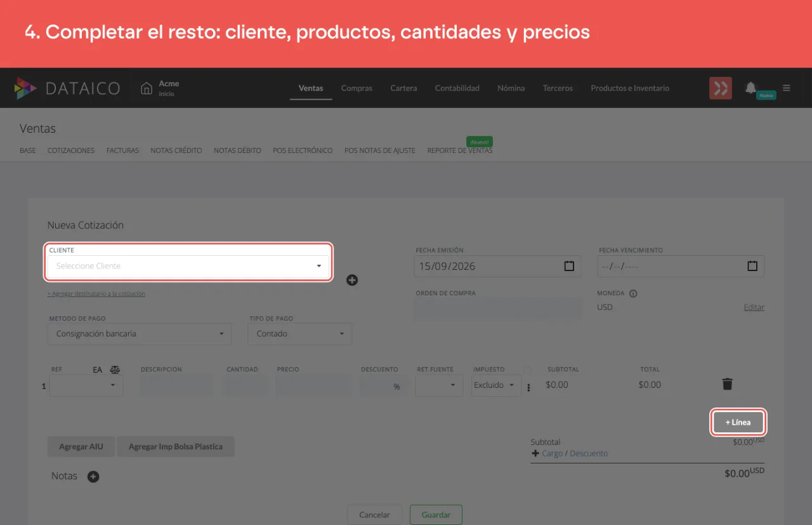Switch to Notas Crédito tab
The width and height of the screenshot is (812, 525).
click(x=176, y=150)
